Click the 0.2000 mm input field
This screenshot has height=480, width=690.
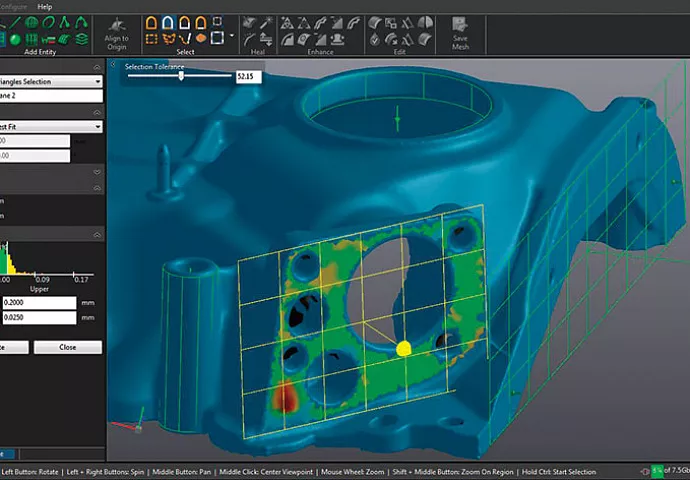40,302
